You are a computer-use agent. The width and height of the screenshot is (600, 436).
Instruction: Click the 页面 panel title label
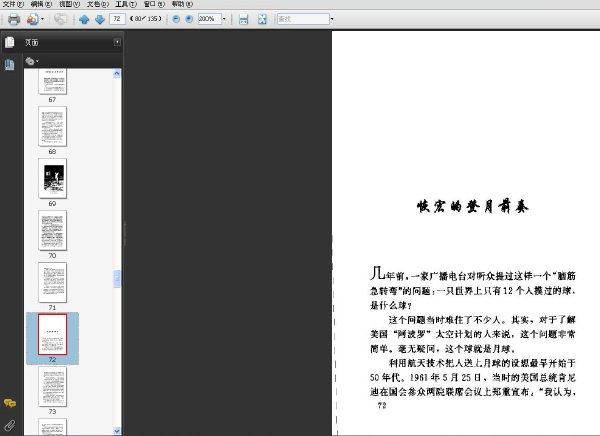point(32,42)
